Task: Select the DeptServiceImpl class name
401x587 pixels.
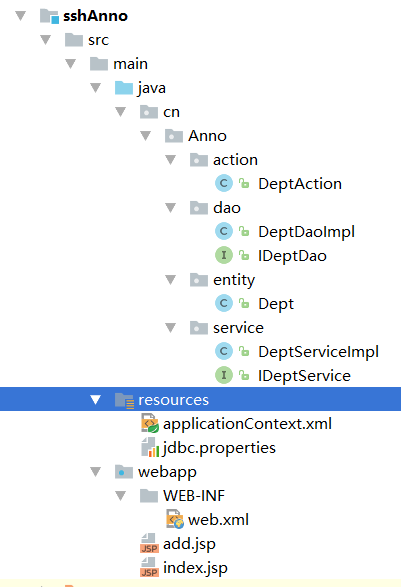Action: coord(319,352)
